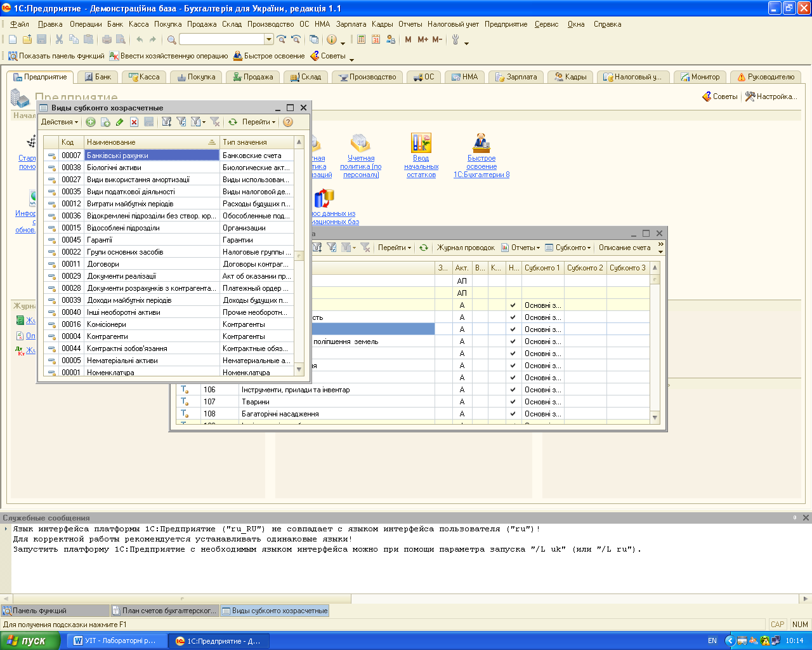This screenshot has height=650, width=812.
Task: Click the users list icon in main toolbar
Action: [390, 39]
